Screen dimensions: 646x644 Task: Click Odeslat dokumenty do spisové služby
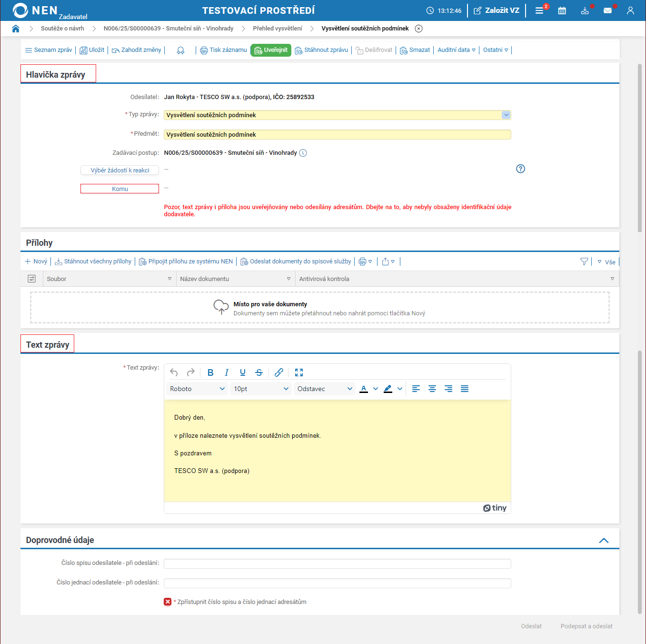pyautogui.click(x=296, y=262)
